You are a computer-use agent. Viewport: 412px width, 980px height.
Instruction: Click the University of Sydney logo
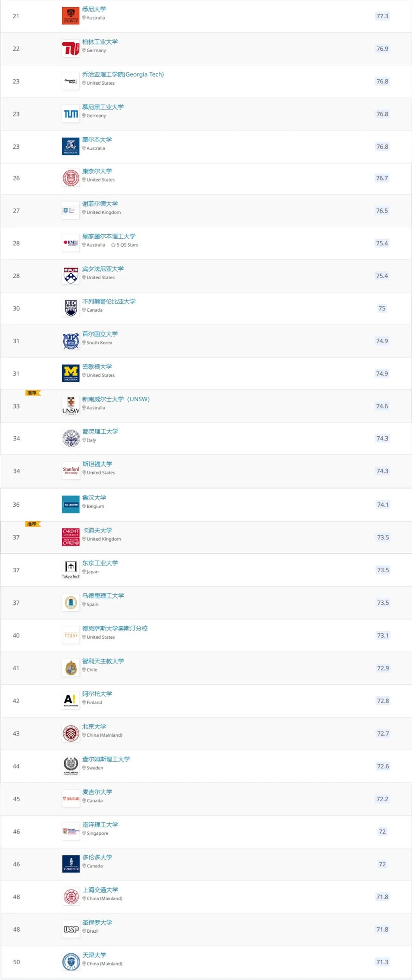71,16
